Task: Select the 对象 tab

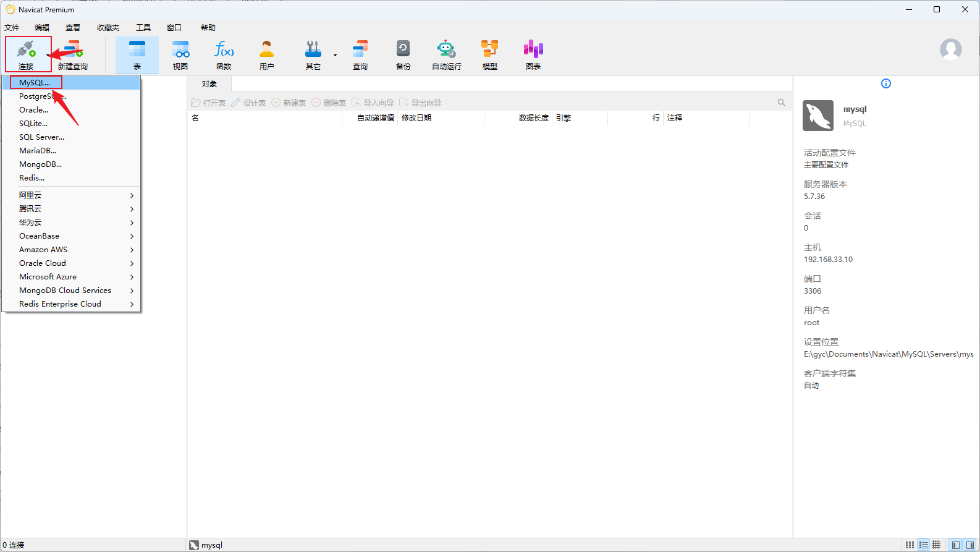Action: (209, 84)
